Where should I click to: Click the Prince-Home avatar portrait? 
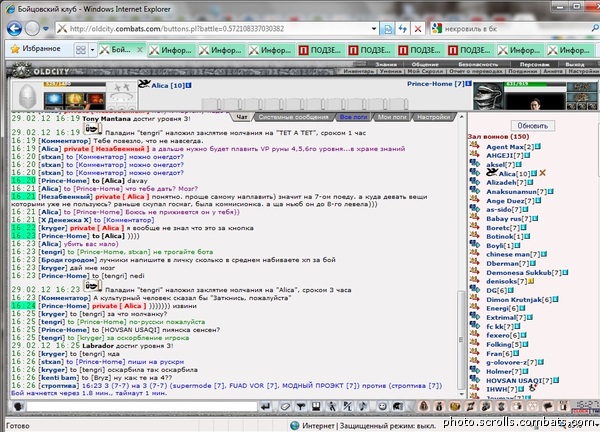[x=489, y=96]
